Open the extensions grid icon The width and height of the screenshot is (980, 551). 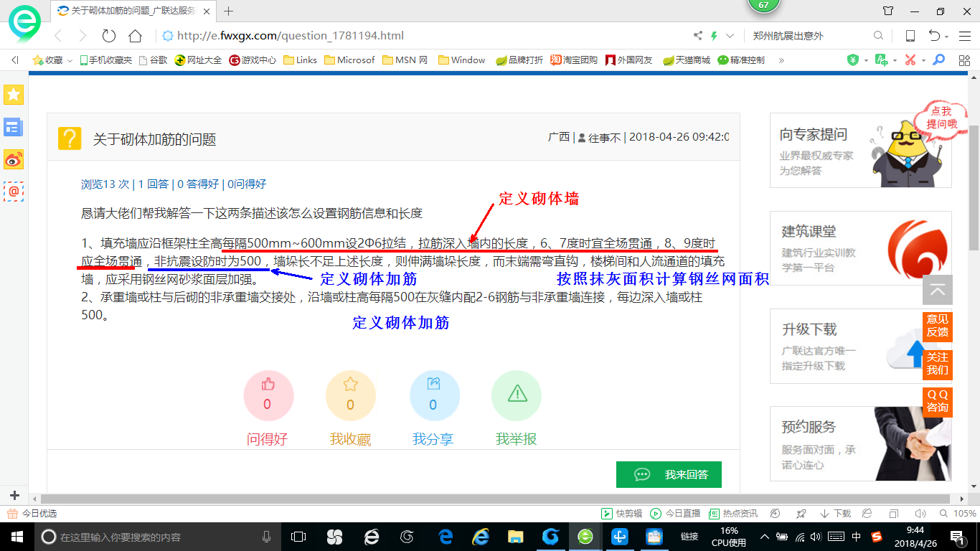(x=965, y=60)
